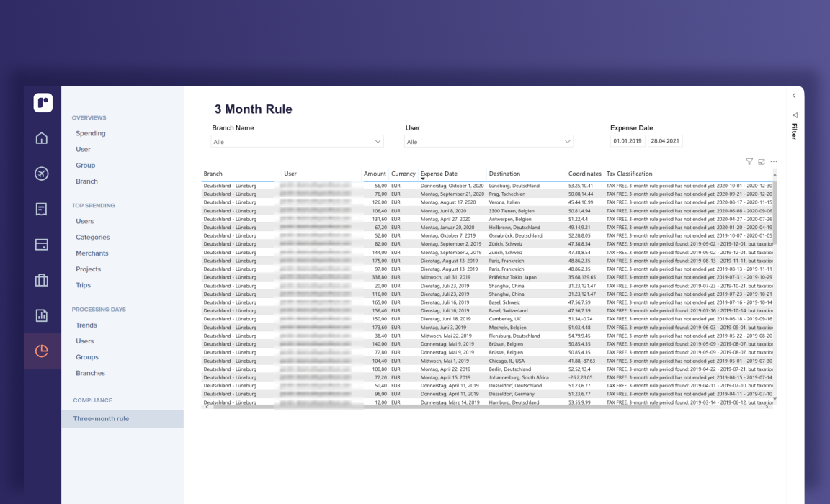Click the table horizontal scrollbar

point(437,407)
